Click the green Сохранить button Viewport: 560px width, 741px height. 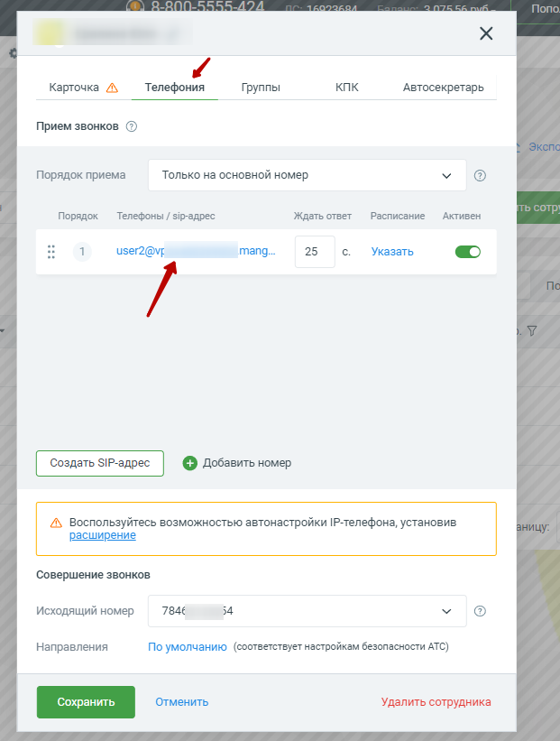pos(86,702)
